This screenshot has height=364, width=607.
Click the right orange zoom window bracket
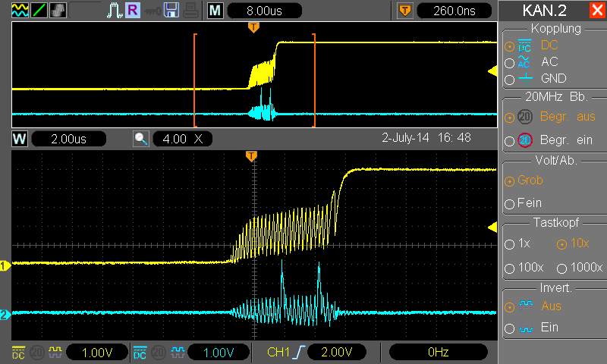[x=314, y=80]
